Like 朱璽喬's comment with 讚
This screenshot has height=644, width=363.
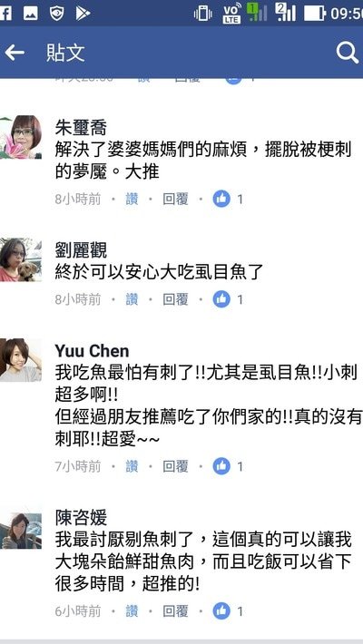point(132,200)
